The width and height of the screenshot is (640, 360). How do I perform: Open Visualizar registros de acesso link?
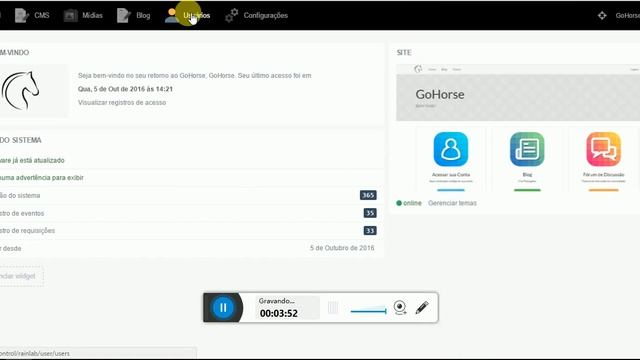click(122, 102)
